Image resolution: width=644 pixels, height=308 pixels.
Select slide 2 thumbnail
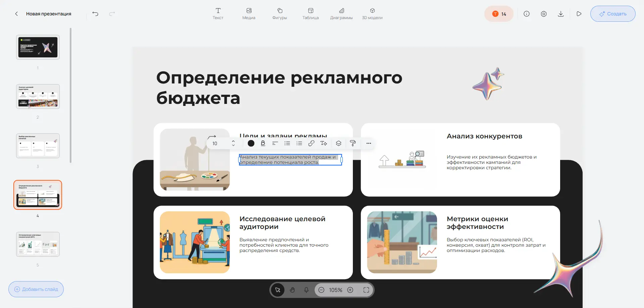(38, 97)
